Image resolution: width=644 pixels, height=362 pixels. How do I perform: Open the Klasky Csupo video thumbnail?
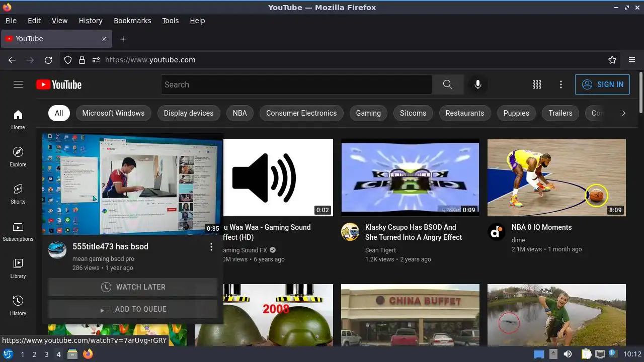click(x=410, y=177)
